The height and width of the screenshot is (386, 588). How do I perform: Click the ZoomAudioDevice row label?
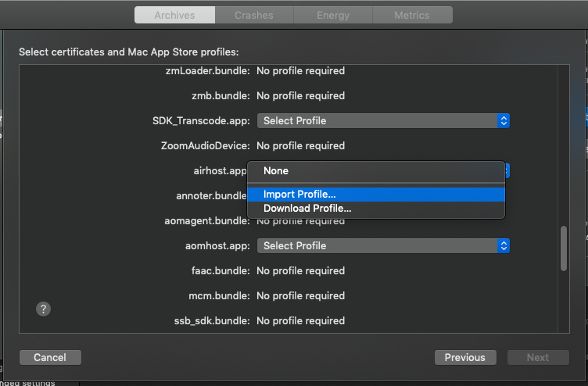(x=205, y=146)
